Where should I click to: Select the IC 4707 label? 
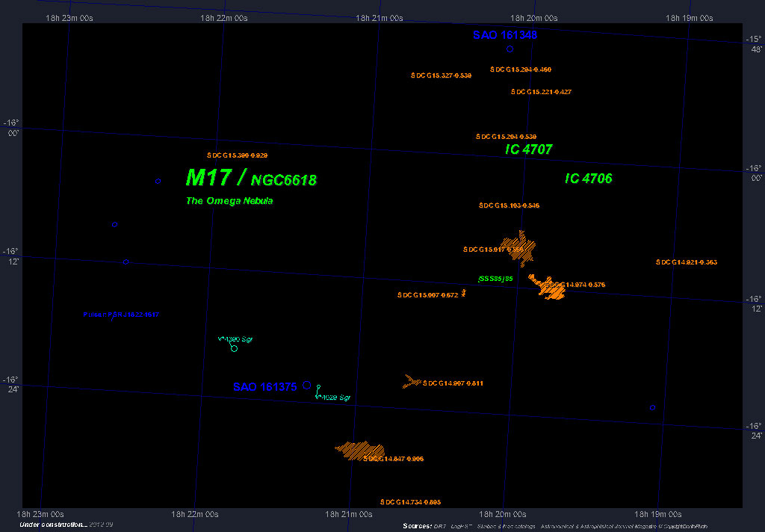coord(528,149)
